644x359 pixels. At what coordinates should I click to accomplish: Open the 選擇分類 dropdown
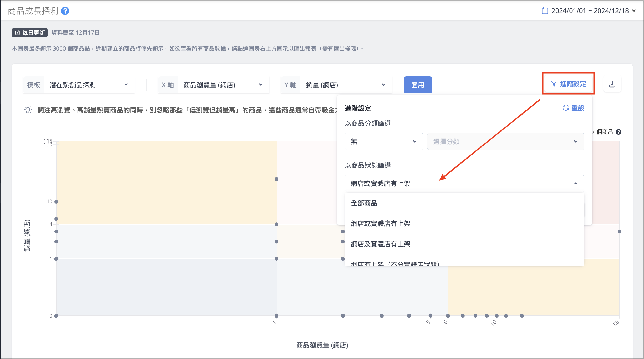click(506, 142)
